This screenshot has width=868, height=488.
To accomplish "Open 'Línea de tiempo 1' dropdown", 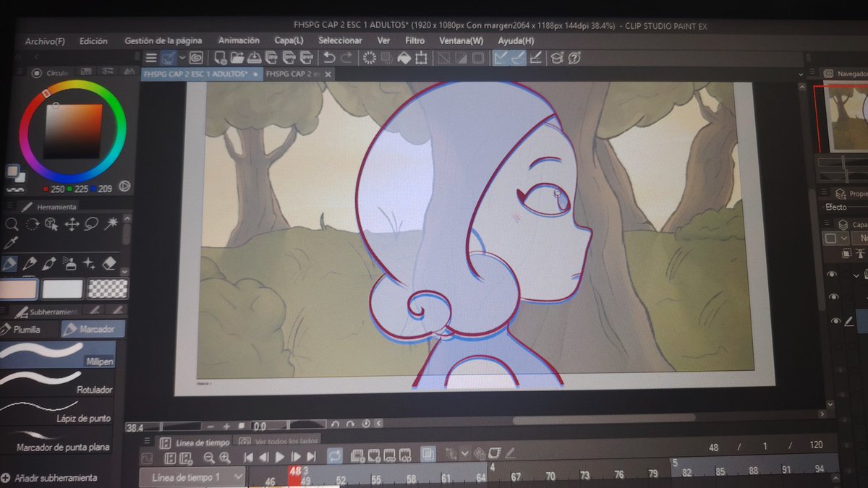I will (x=192, y=477).
